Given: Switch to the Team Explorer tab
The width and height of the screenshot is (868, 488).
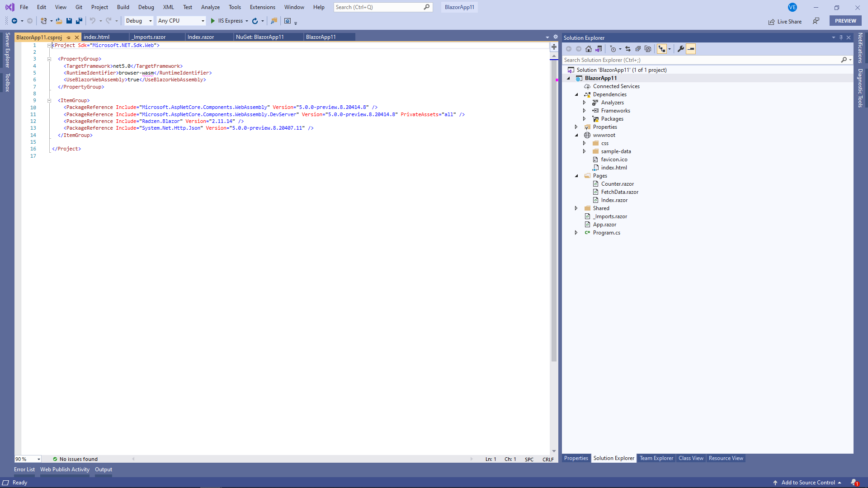Looking at the screenshot, I should pyautogui.click(x=656, y=458).
